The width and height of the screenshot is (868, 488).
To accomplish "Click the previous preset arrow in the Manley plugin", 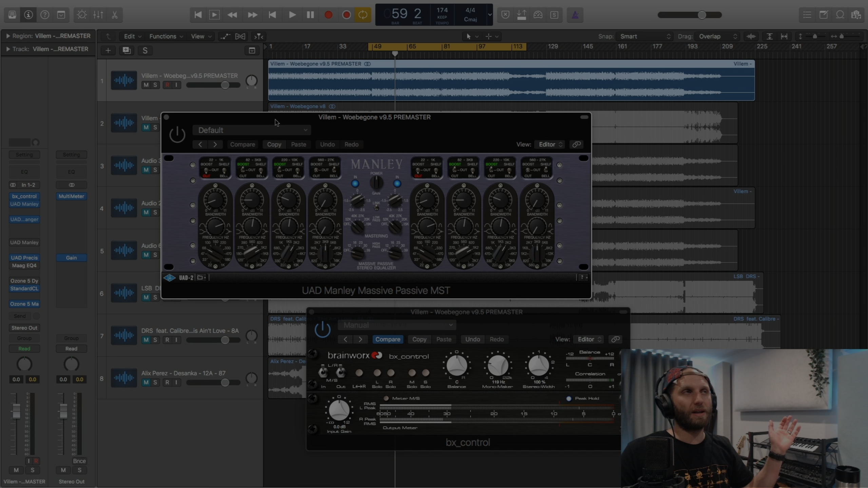I will (200, 144).
